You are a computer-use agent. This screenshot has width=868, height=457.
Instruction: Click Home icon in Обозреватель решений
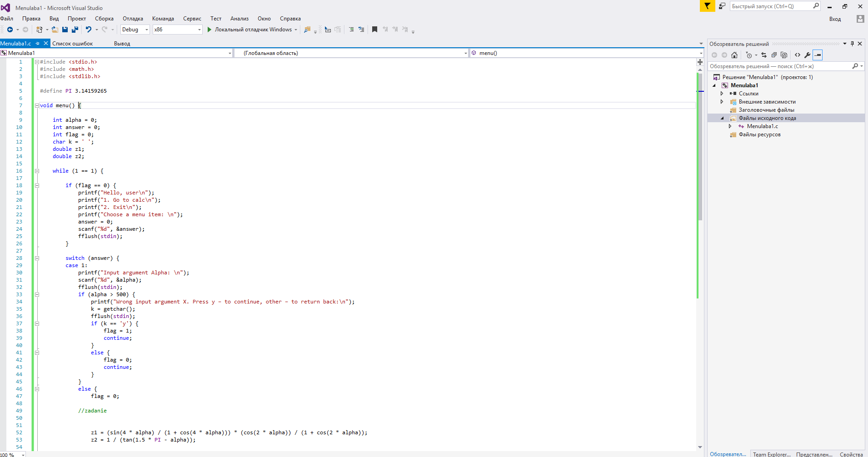pyautogui.click(x=734, y=55)
